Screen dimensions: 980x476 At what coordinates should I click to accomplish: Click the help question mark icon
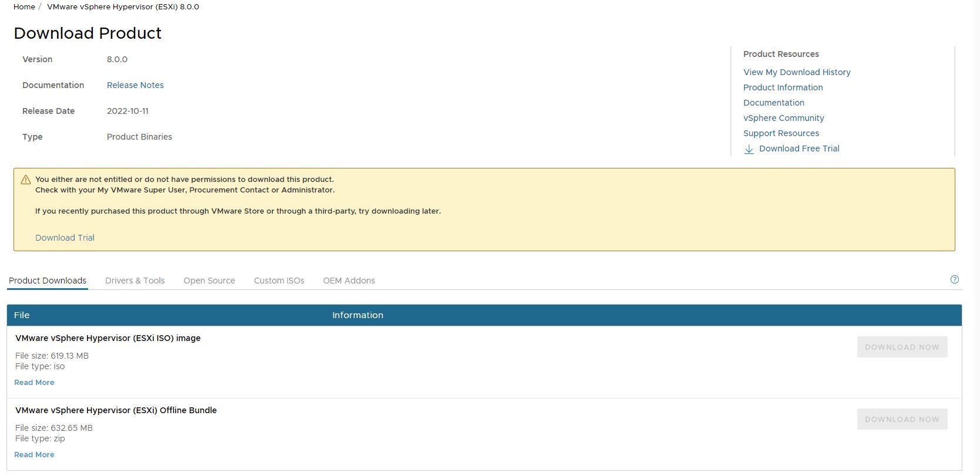[x=954, y=279]
